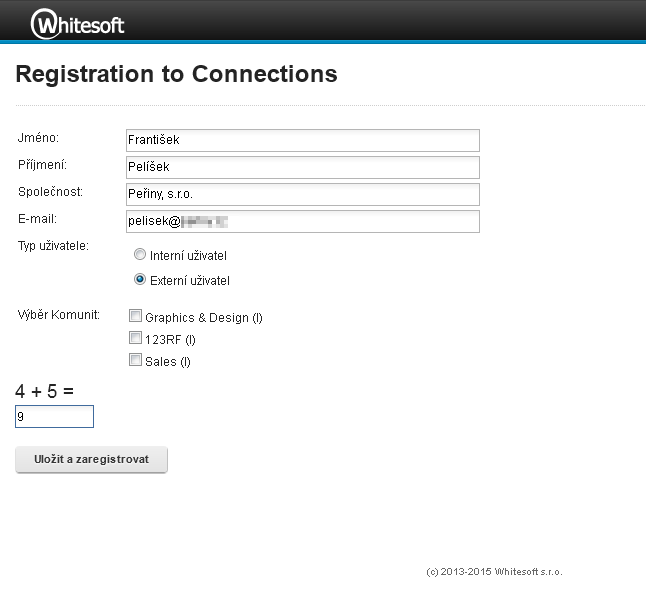The image size is (646, 610).
Task: Click the Příjmení field containing Pelíšek
Action: coord(302,167)
